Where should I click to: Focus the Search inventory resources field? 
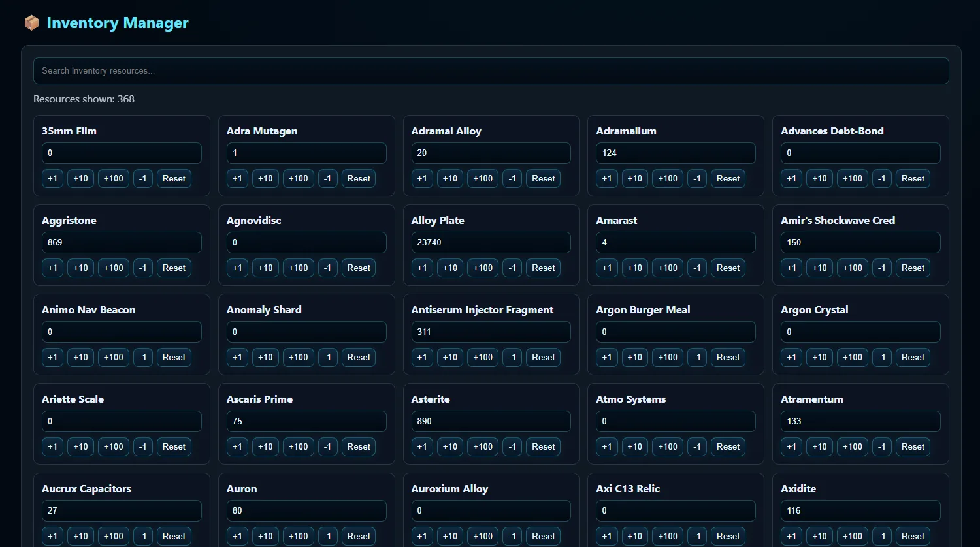491,70
